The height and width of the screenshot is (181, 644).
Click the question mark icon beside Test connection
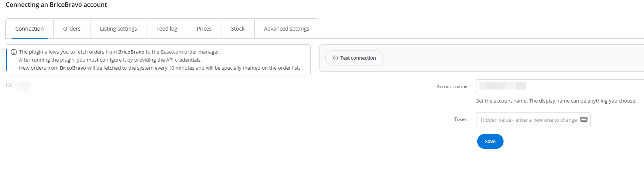point(336,58)
